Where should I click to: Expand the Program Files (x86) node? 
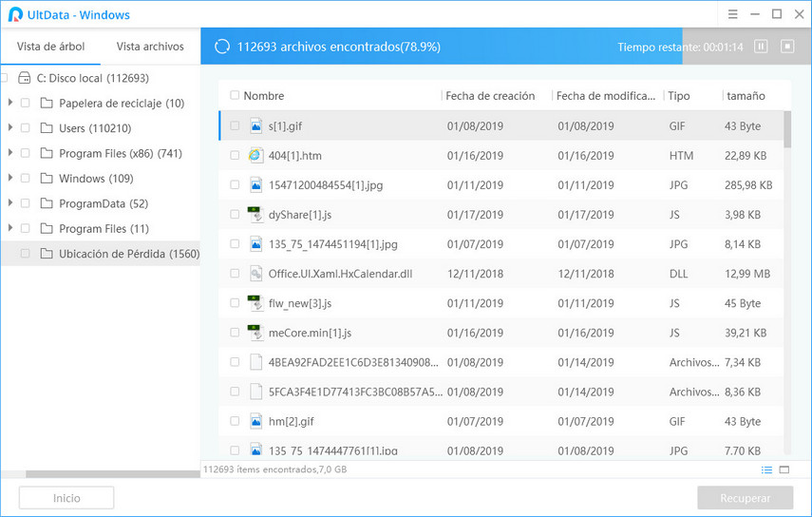[9, 153]
